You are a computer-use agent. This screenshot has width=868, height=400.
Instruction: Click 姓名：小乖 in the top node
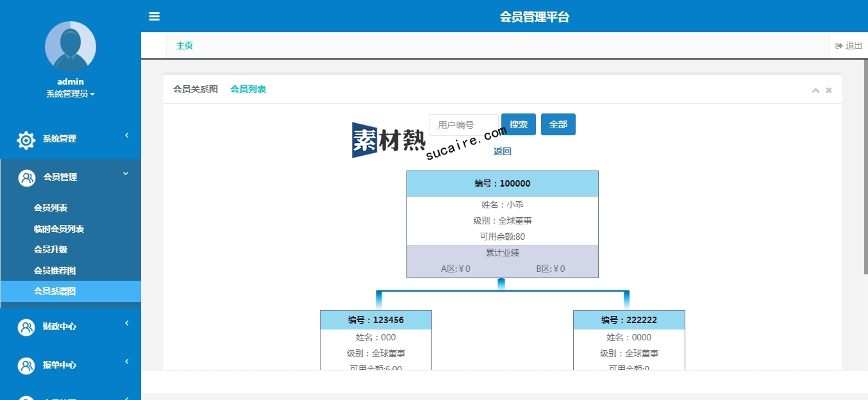503,204
